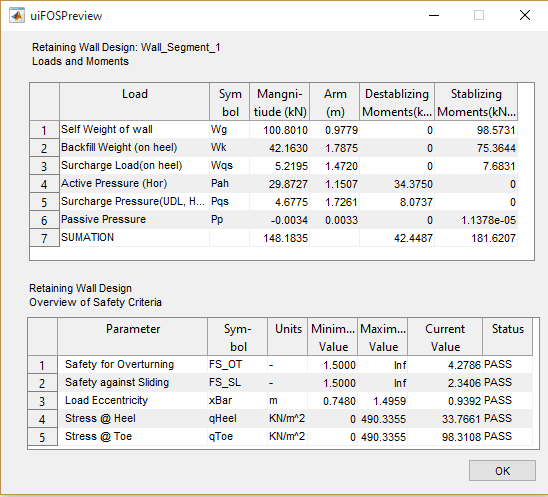Image resolution: width=548 pixels, height=497 pixels.
Task: Click the MATLAB icon in title bar
Action: click(17, 16)
